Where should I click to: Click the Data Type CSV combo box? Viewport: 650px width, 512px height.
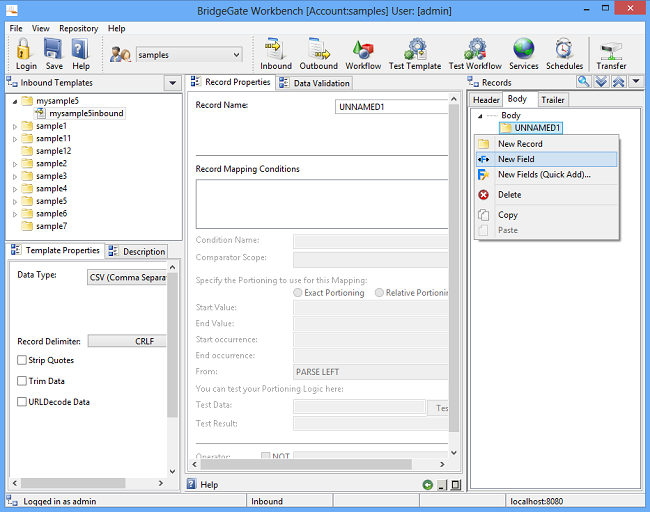127,277
